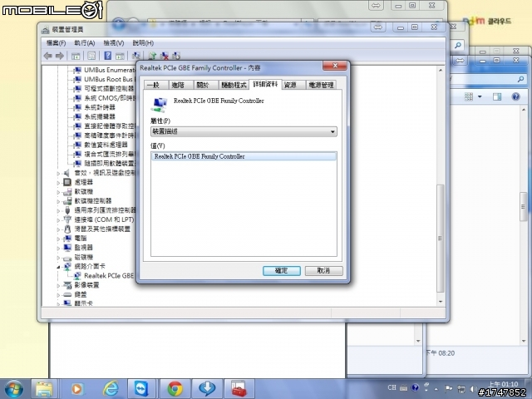The width and height of the screenshot is (532, 399).
Task: Click the Back arrow in Device Manager toolbar
Action: point(48,56)
